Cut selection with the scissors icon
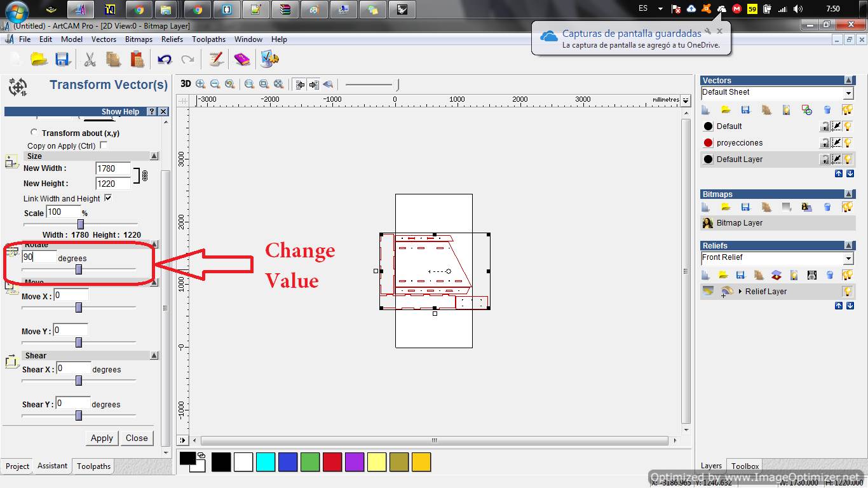 pyautogui.click(x=90, y=59)
